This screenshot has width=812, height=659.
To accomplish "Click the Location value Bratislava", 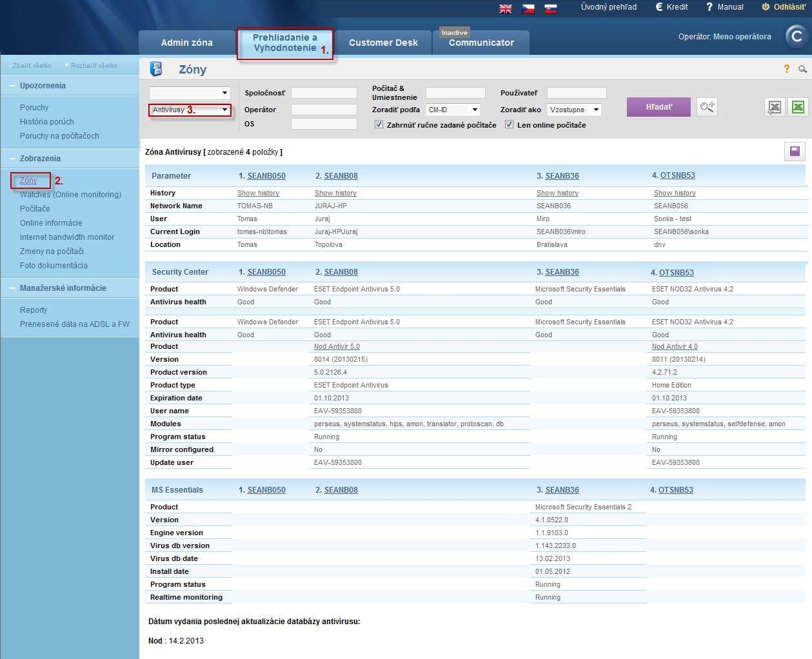I will tap(552, 244).
